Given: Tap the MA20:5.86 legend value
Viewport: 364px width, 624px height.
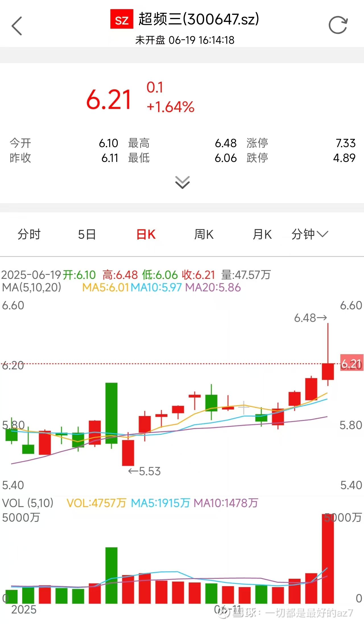Looking at the screenshot, I should (x=213, y=287).
